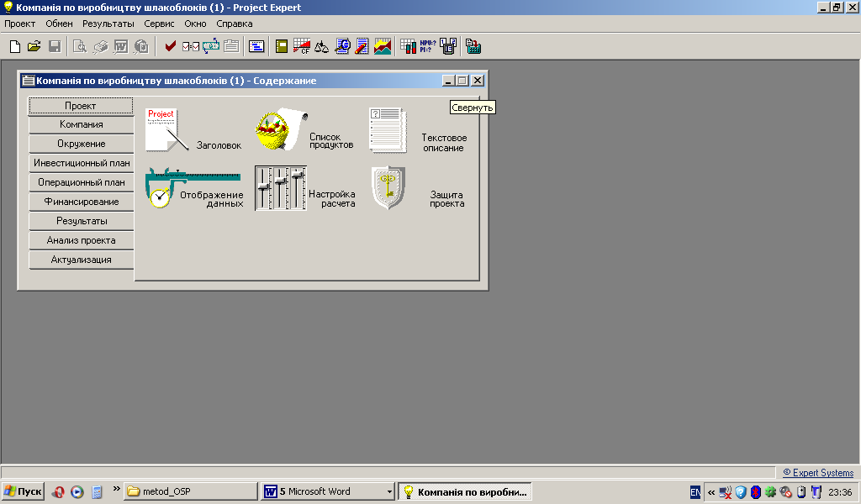
Task: Expand hidden tray icons arrow
Action: [711, 492]
